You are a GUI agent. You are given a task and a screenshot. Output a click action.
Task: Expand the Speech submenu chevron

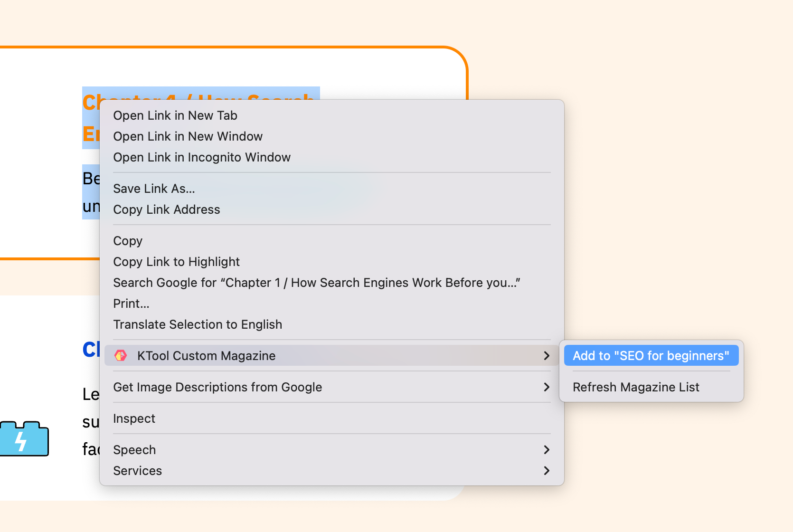pyautogui.click(x=547, y=450)
